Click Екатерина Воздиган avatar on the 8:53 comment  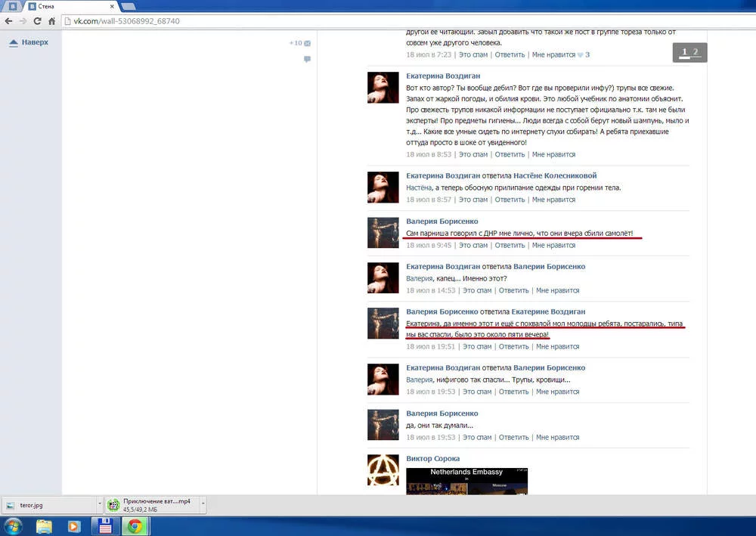click(383, 87)
